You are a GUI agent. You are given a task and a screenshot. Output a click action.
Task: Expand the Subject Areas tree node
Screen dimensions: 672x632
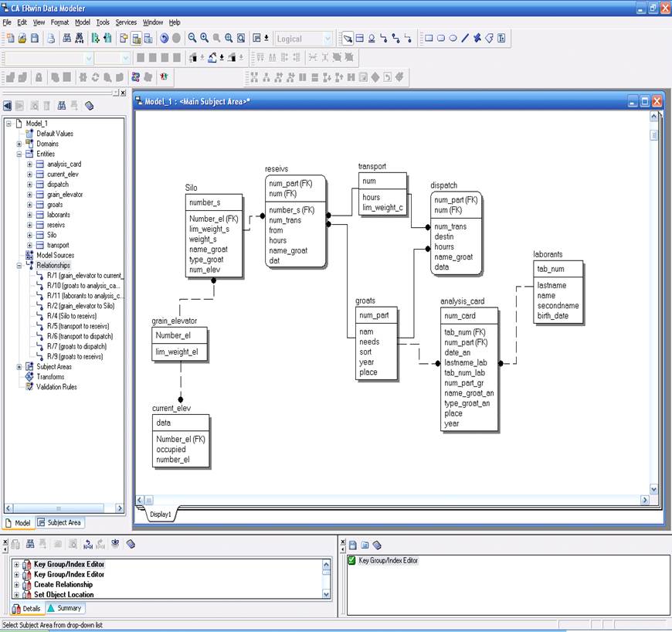(x=19, y=367)
